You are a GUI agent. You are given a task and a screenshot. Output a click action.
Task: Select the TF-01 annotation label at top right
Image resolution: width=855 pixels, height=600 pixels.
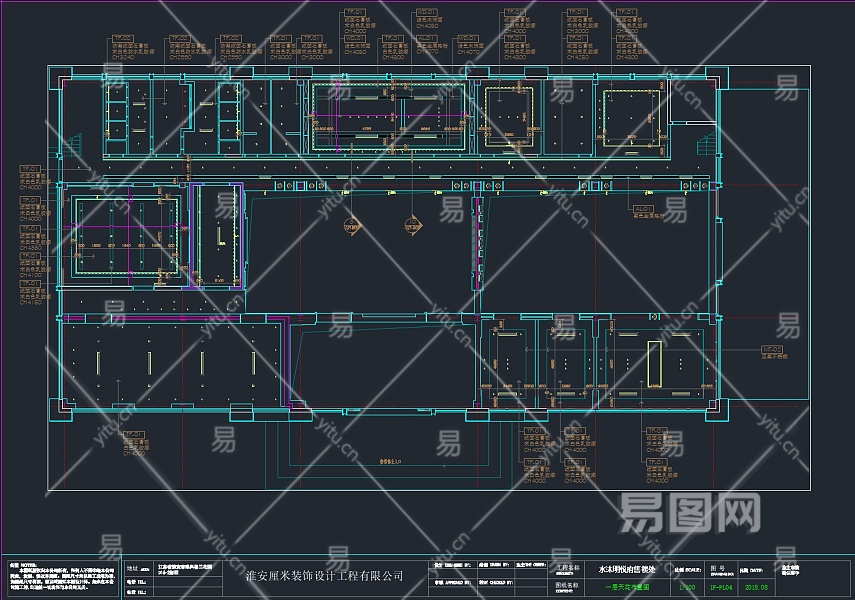pyautogui.click(x=626, y=14)
